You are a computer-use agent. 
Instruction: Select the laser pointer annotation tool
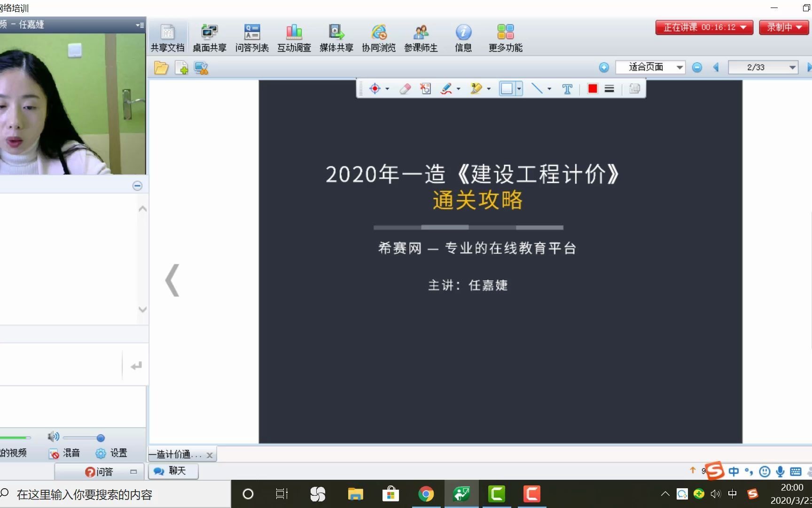tap(375, 88)
